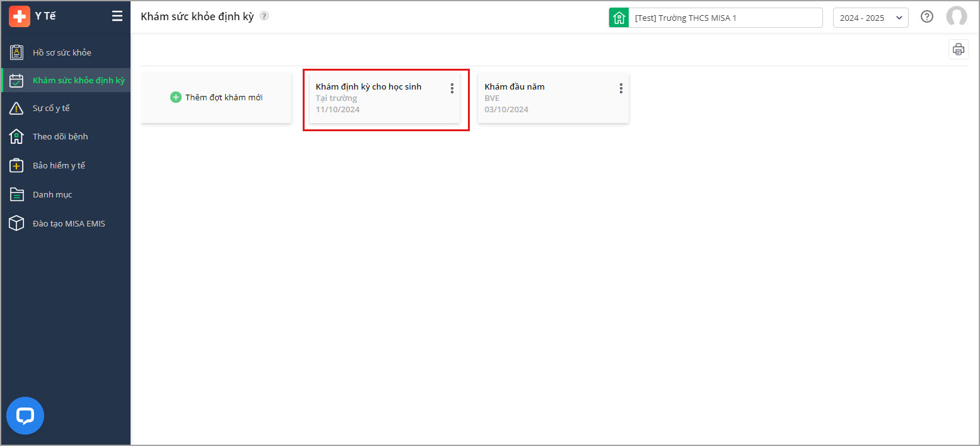Screen dimensions: 980x446
Task: Click the Hồ sơ sức khỏe clipboard icon
Action: click(x=17, y=52)
